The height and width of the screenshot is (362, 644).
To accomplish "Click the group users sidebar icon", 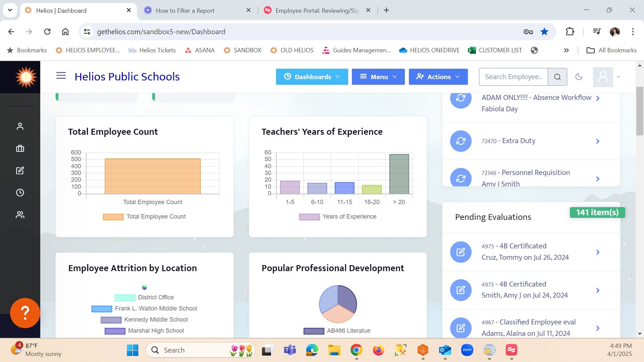I will point(20,215).
